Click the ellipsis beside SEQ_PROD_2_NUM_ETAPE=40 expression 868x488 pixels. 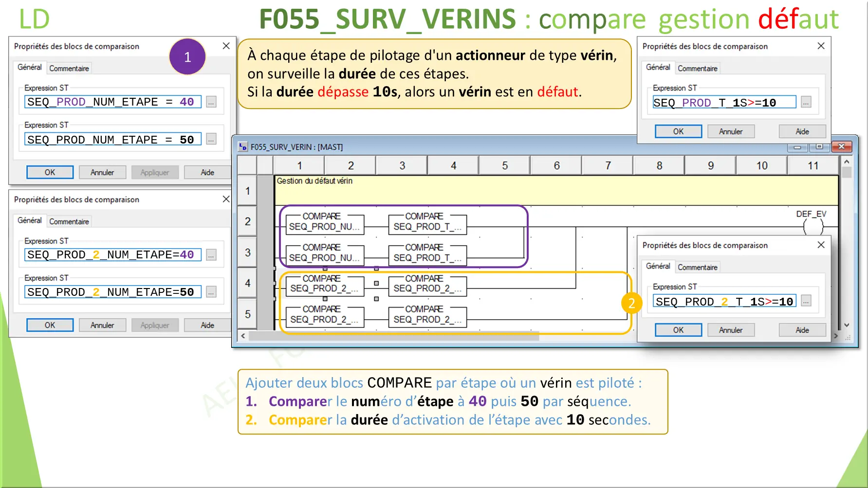click(x=211, y=254)
